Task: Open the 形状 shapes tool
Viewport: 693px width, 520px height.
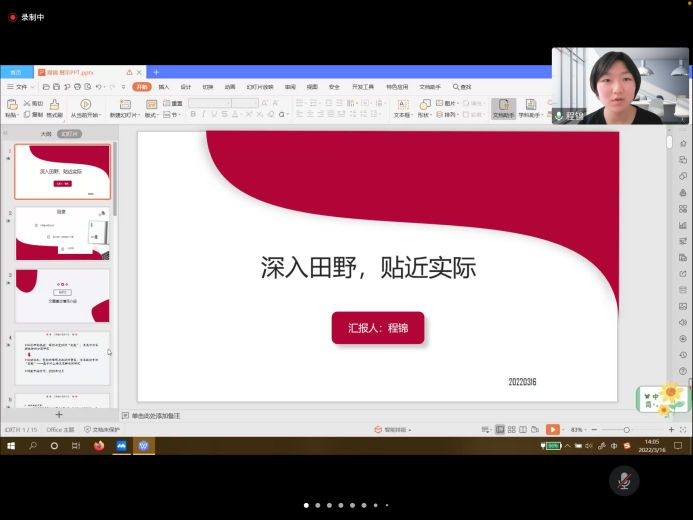Action: pyautogui.click(x=424, y=104)
